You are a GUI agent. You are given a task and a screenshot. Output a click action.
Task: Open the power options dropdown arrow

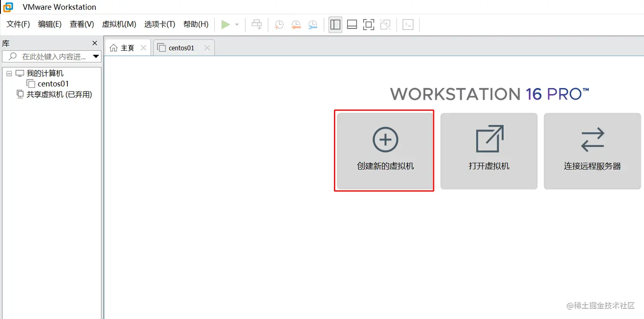[x=237, y=25]
